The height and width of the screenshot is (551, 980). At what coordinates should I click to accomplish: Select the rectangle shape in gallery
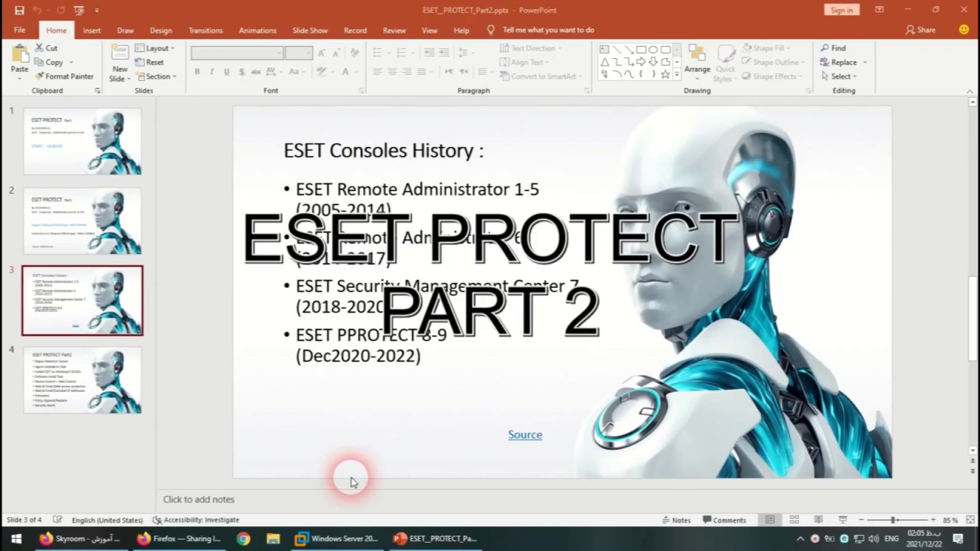(x=641, y=49)
